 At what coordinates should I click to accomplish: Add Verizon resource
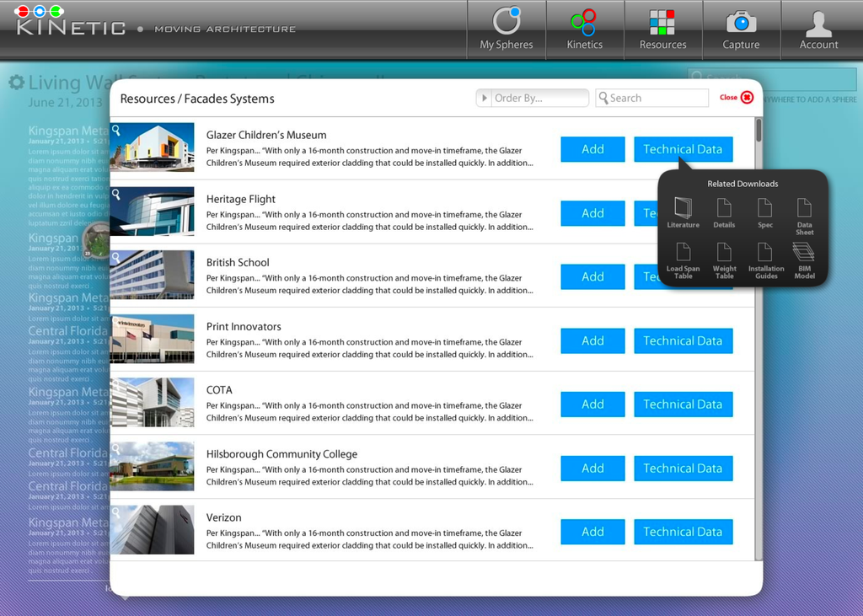tap(592, 532)
